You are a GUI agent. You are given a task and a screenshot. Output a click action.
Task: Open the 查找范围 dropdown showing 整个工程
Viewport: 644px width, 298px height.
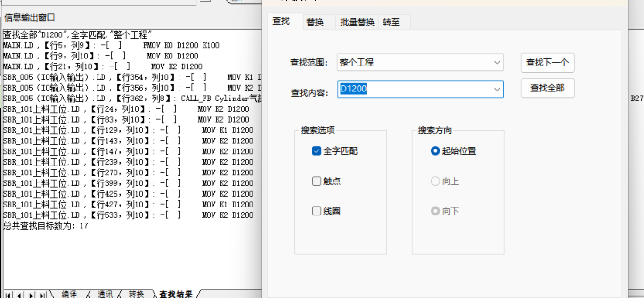(x=497, y=63)
